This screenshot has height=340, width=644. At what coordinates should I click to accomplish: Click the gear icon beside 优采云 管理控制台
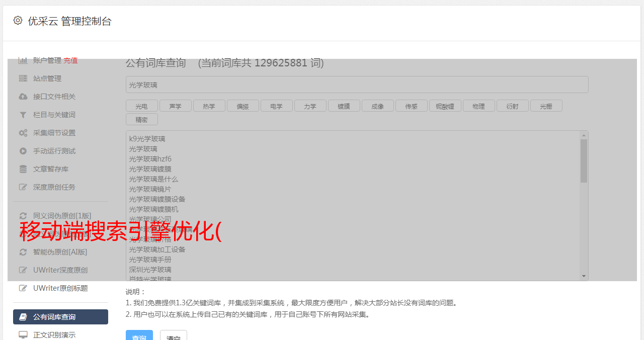pos(18,21)
